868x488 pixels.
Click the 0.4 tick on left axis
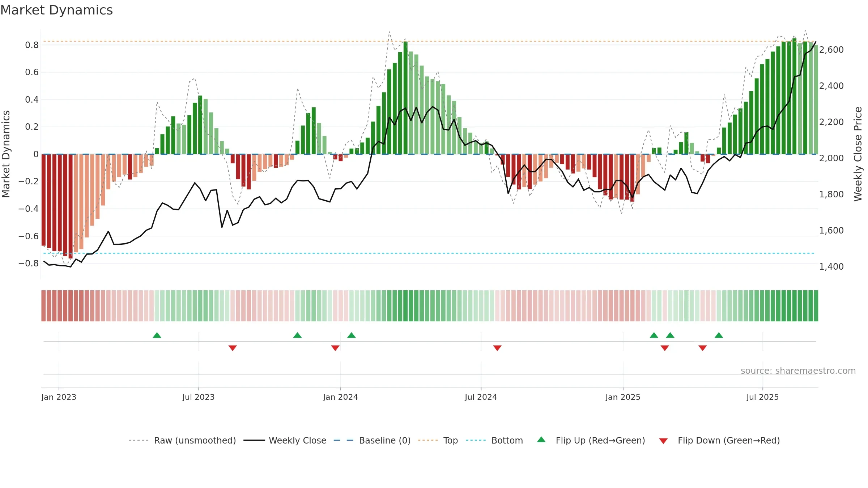[x=32, y=100]
